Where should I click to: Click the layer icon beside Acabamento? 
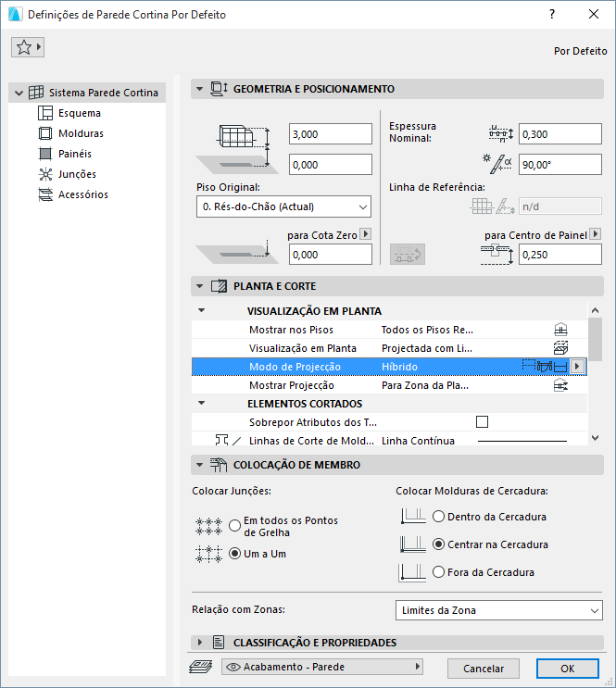coord(201,667)
